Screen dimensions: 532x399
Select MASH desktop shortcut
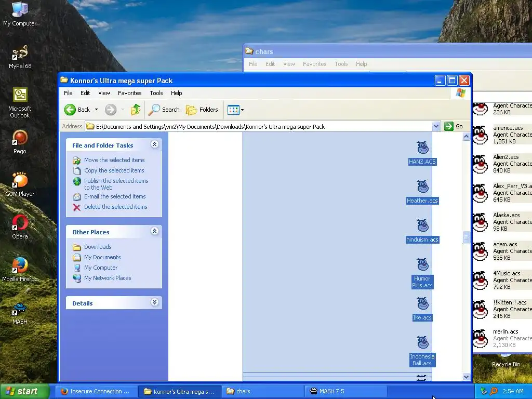[20, 313]
